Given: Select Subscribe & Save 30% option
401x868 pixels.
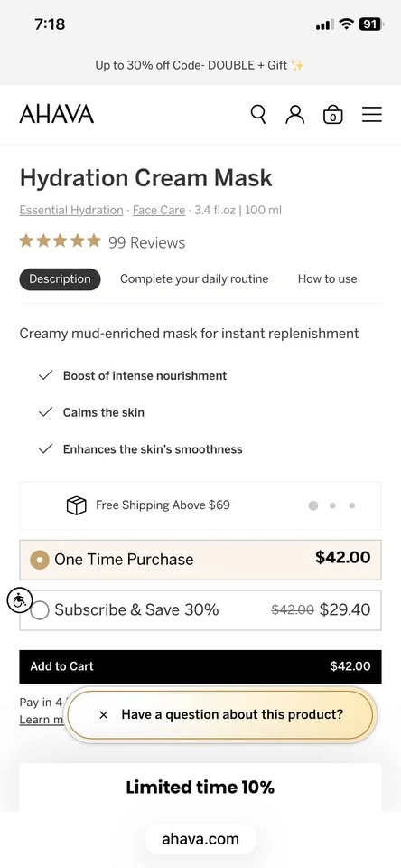Looking at the screenshot, I should 200,610.
